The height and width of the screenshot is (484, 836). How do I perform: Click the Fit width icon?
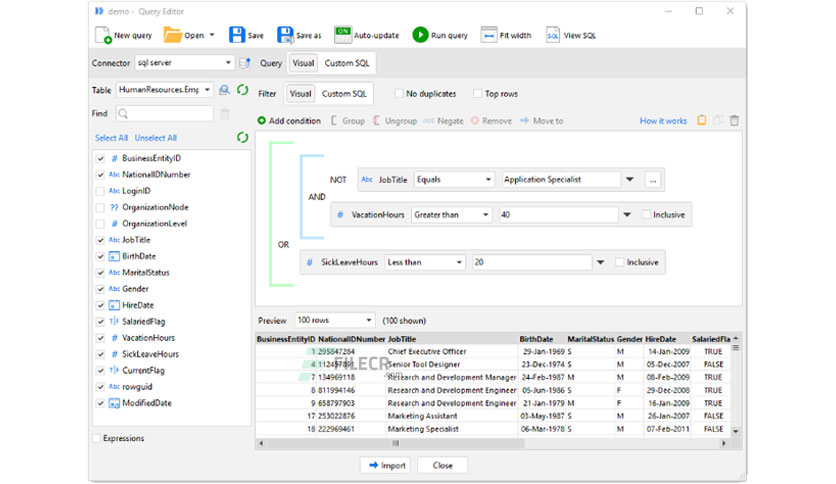(x=488, y=35)
